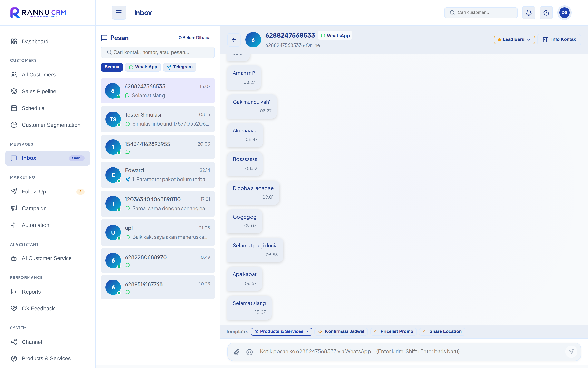The image size is (588, 368).
Task: Open Automation settings
Action: coord(48,225)
